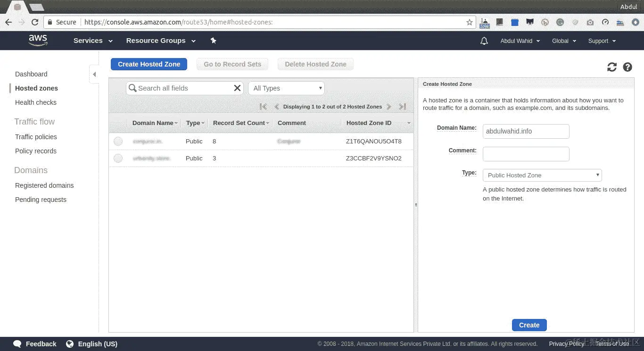
Task: Click the camera screenshot extension icon
Action: click(590, 22)
